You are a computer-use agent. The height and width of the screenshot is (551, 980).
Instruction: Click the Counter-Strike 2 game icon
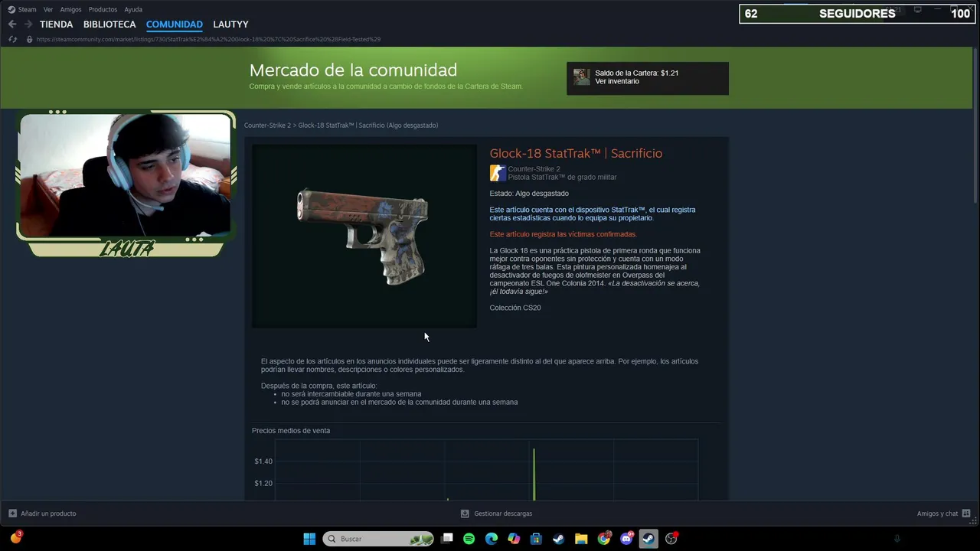tap(498, 173)
